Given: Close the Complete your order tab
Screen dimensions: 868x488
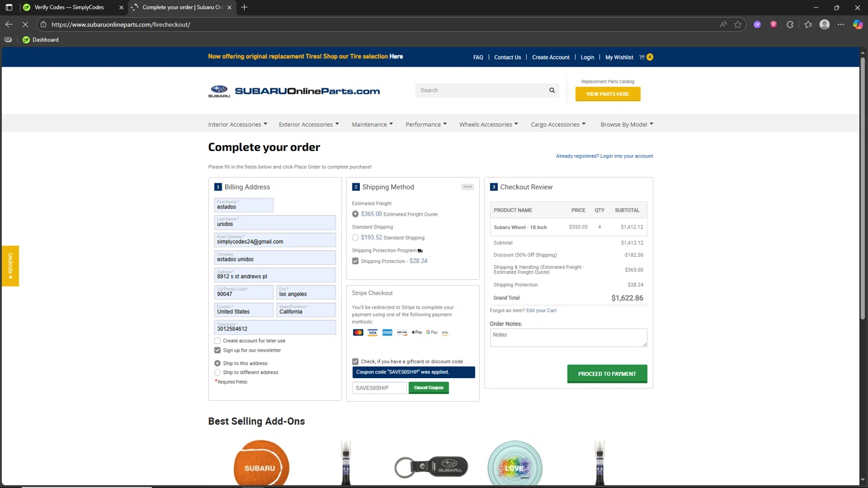Looking at the screenshot, I should [229, 8].
